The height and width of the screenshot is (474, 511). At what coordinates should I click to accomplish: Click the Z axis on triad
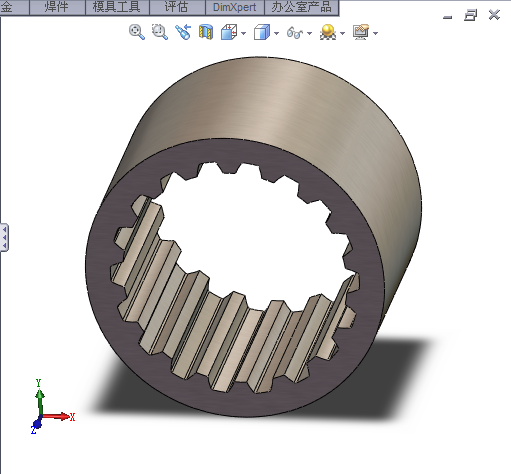36,426
